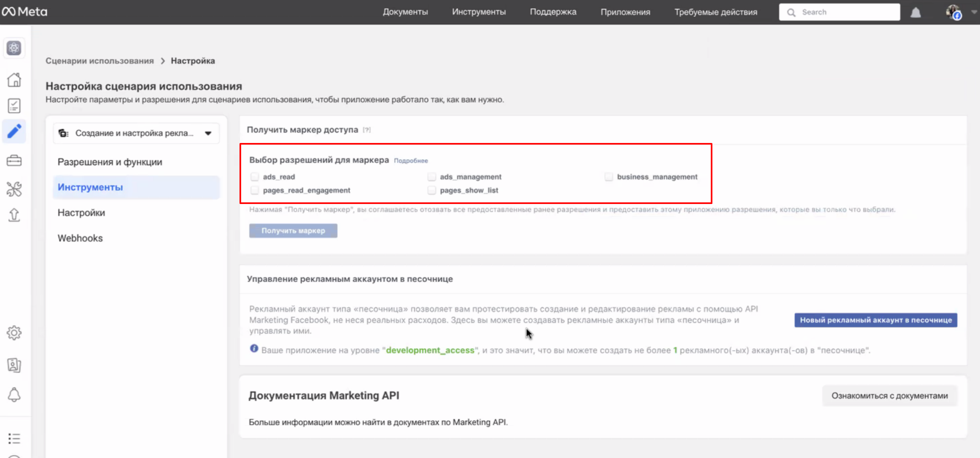
Task: Open the Подробнее link
Action: (x=411, y=161)
